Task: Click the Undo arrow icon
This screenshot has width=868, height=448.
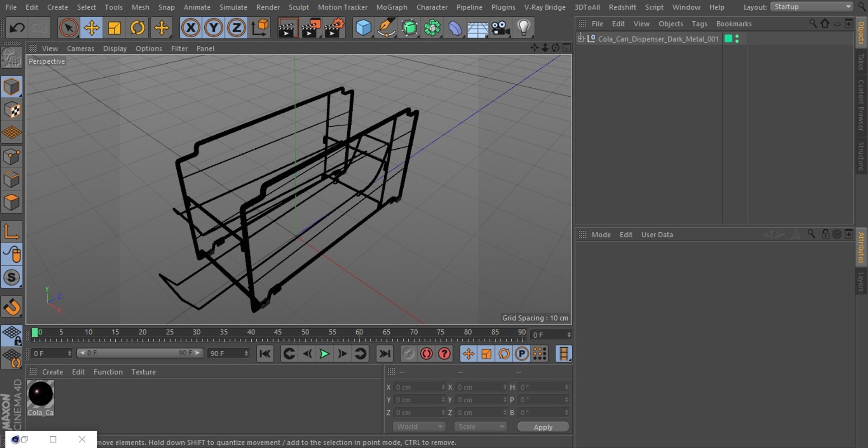Action: click(x=17, y=28)
